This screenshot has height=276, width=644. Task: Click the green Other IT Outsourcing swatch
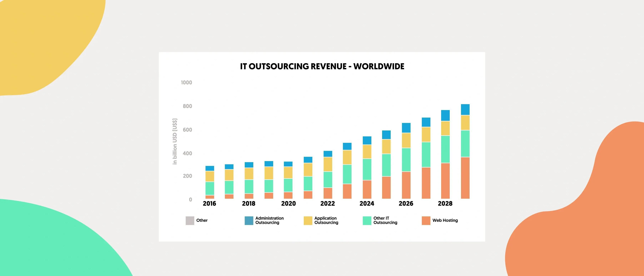[x=367, y=221]
